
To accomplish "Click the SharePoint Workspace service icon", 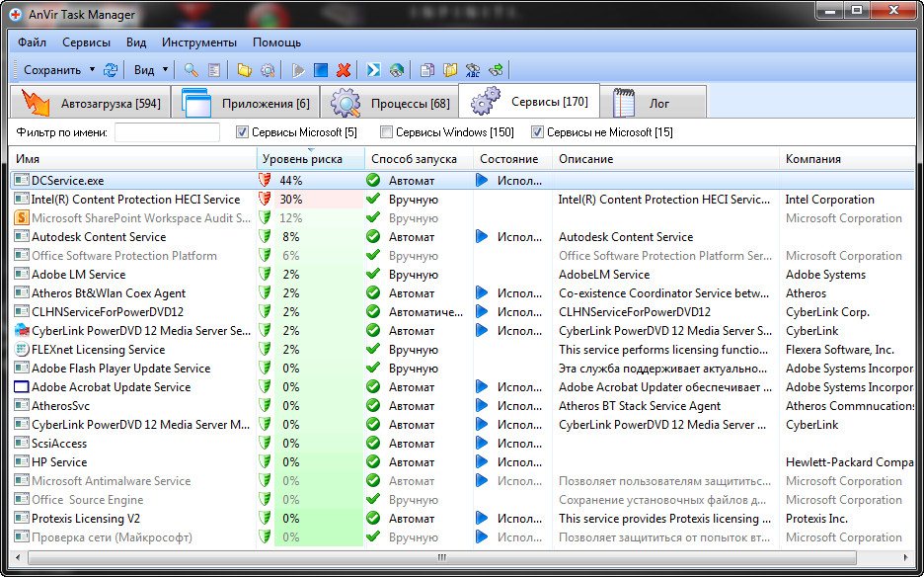I will click(21, 217).
